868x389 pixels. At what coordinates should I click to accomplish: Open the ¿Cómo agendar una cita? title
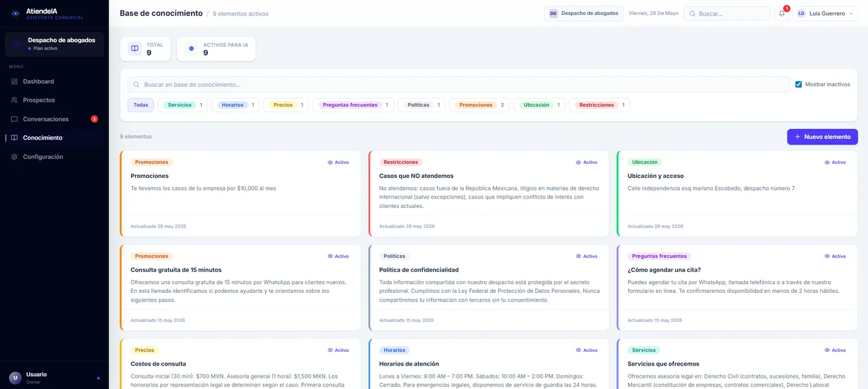point(664,270)
